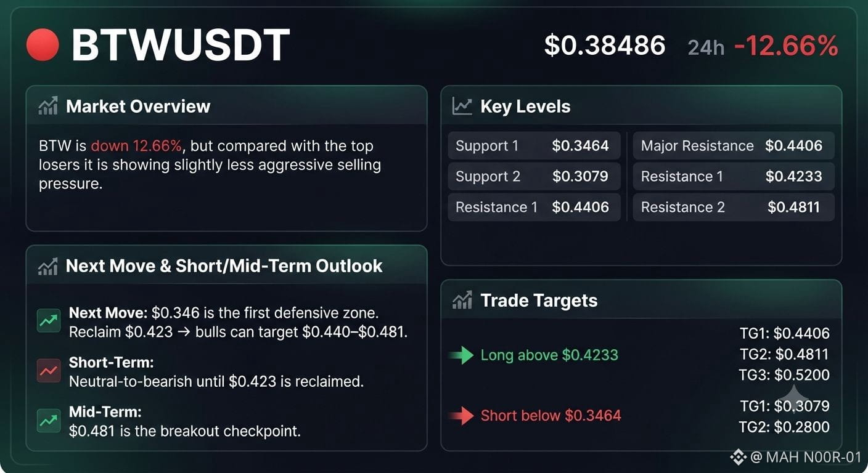The width and height of the screenshot is (868, 473).
Task: Select the Support 1 label
Action: 487,146
